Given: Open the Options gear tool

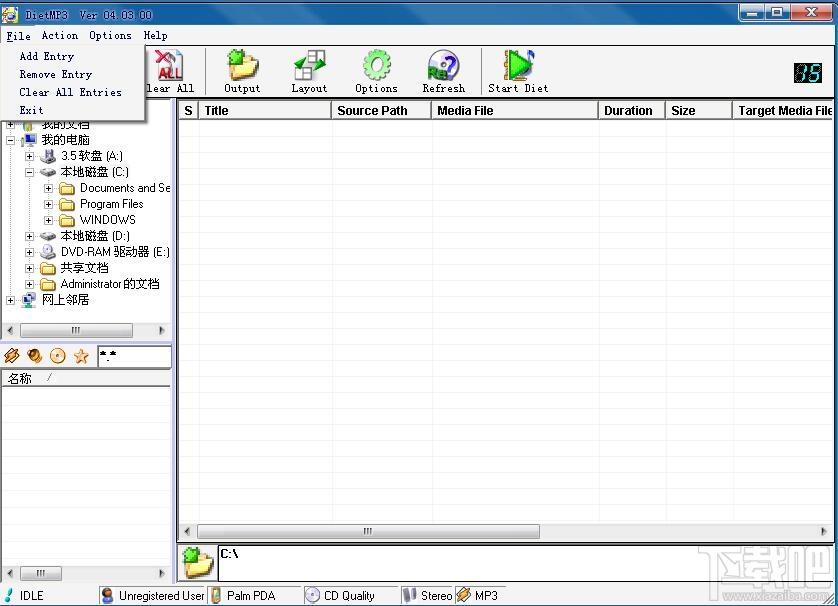Looking at the screenshot, I should 376,65.
